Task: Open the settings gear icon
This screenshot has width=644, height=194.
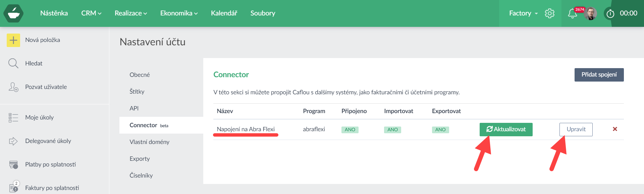Action: pyautogui.click(x=549, y=13)
